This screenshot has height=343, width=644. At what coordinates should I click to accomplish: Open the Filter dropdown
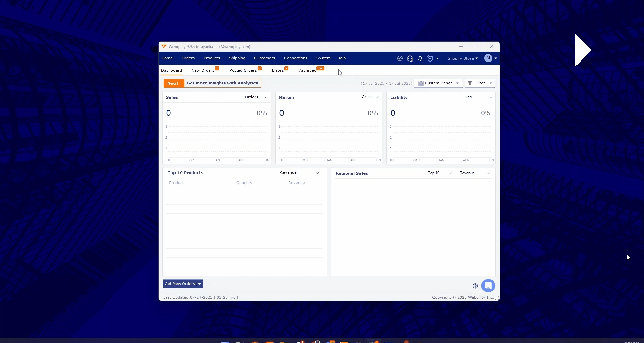(x=480, y=83)
